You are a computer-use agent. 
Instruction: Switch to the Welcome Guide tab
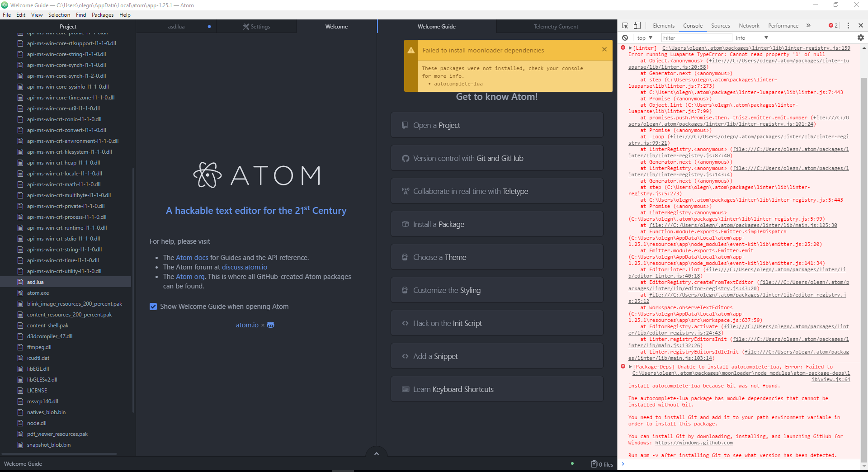[x=436, y=27]
